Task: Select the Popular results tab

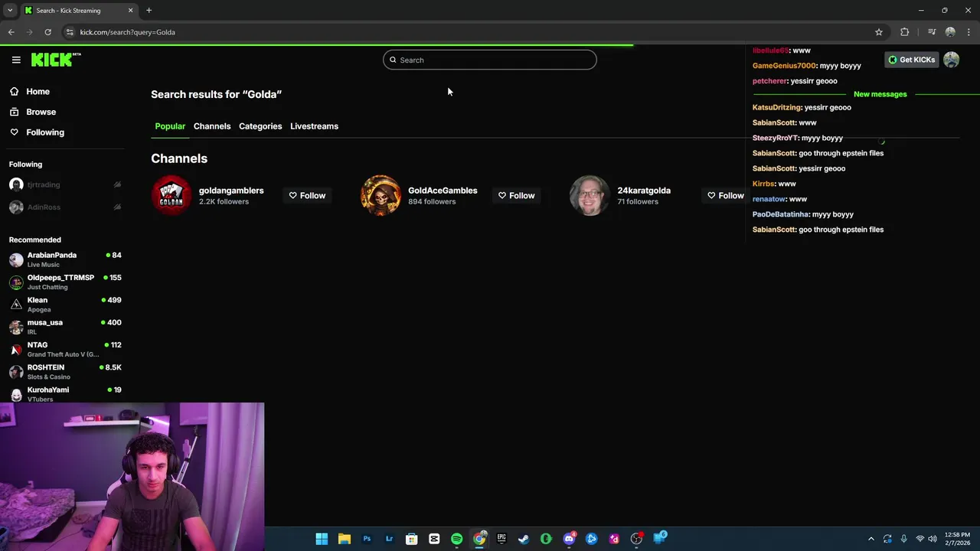Action: 170,126
